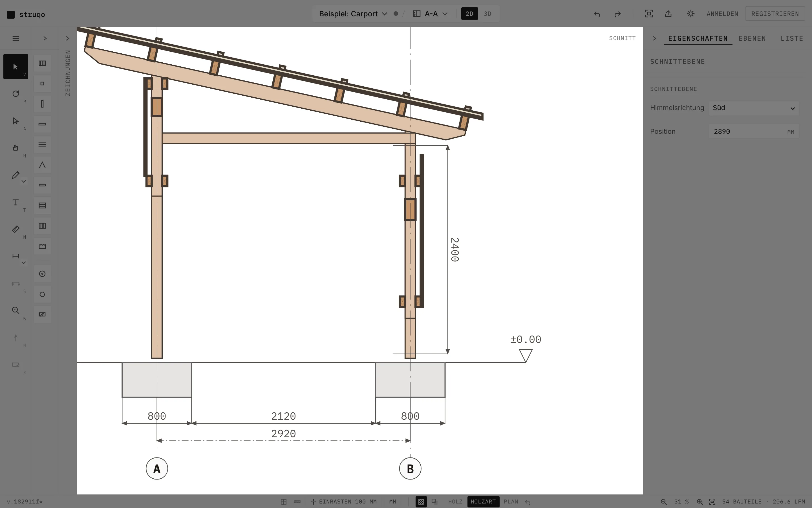Open the A-A section view dropdown
Image resolution: width=812 pixels, height=508 pixels.
coord(431,14)
